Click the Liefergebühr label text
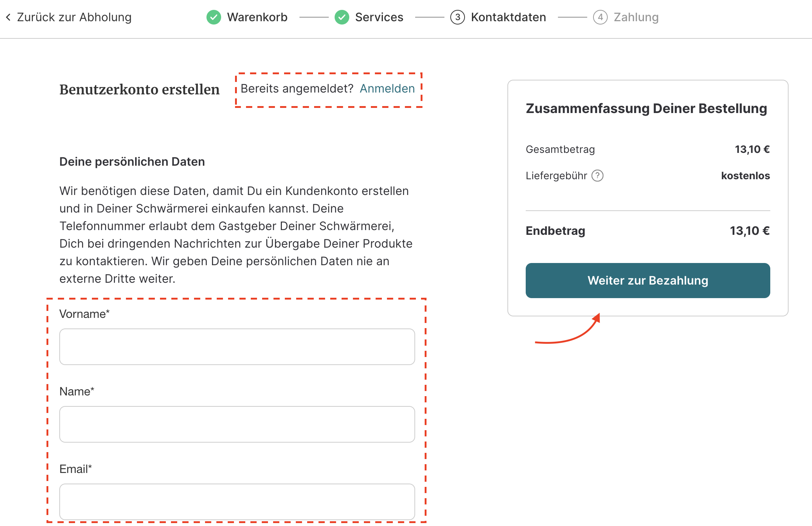 click(556, 176)
